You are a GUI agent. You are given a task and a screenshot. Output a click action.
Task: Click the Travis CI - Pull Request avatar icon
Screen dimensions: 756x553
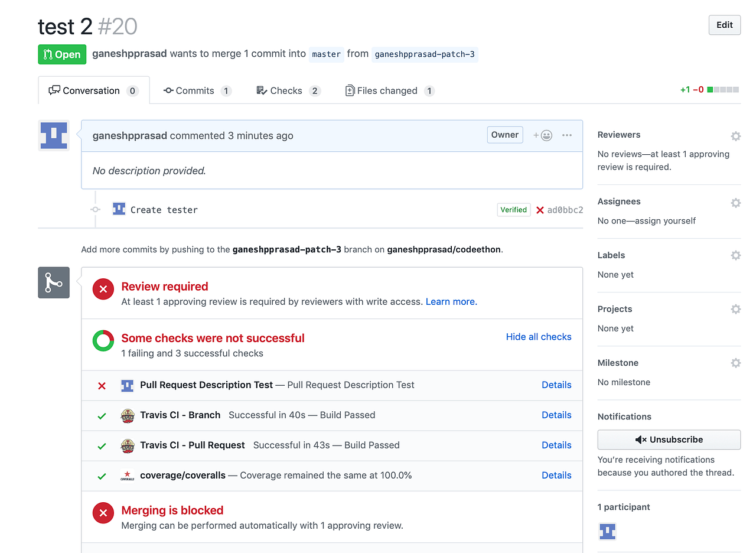click(x=128, y=445)
